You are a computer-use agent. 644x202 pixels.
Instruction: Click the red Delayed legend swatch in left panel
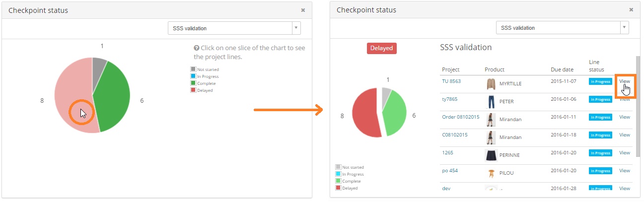(193, 90)
